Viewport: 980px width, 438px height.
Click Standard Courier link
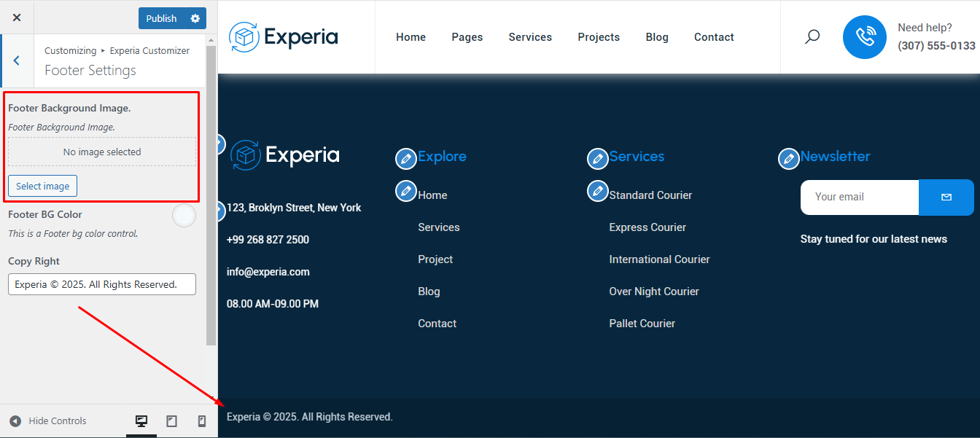tap(650, 195)
